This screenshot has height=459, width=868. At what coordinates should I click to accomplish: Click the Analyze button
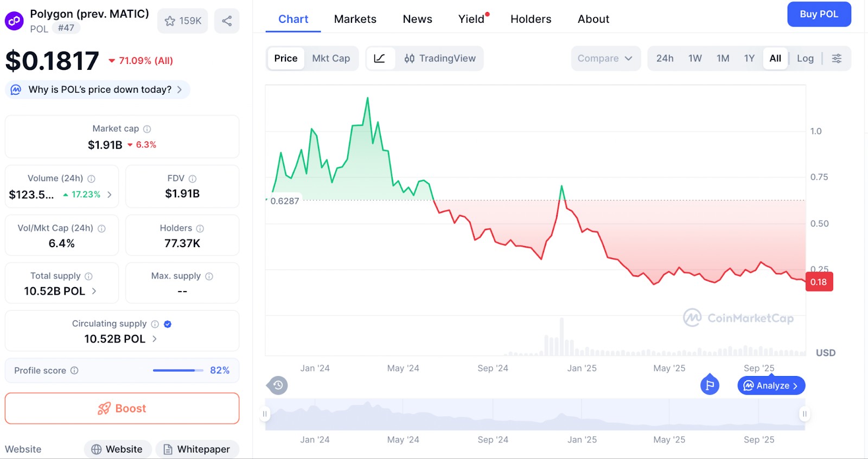[771, 385]
